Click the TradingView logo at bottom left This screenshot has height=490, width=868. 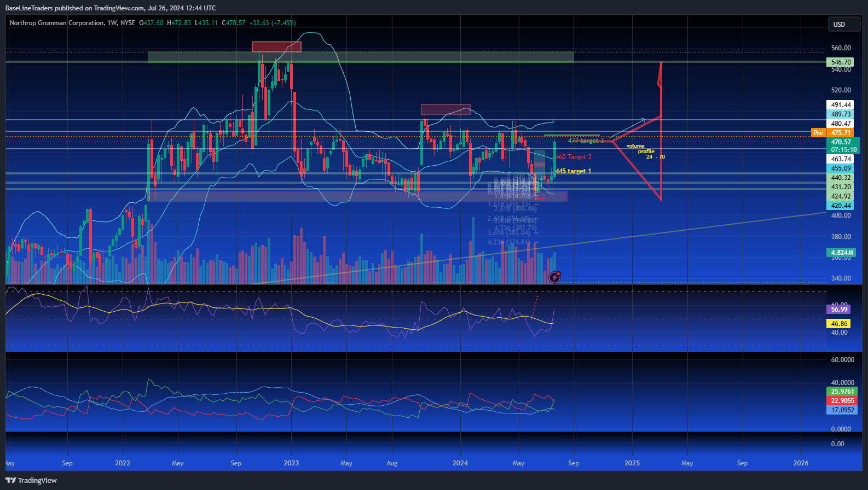coord(31,480)
